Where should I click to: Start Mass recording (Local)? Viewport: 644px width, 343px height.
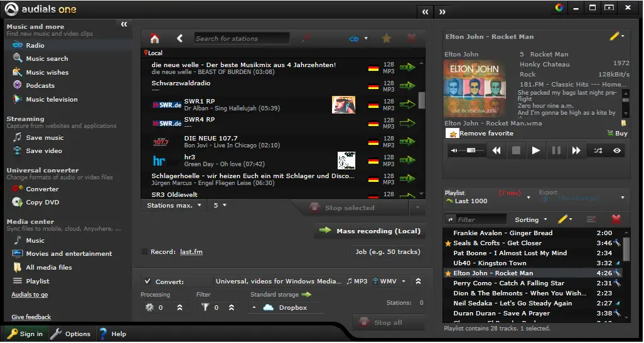(x=370, y=231)
